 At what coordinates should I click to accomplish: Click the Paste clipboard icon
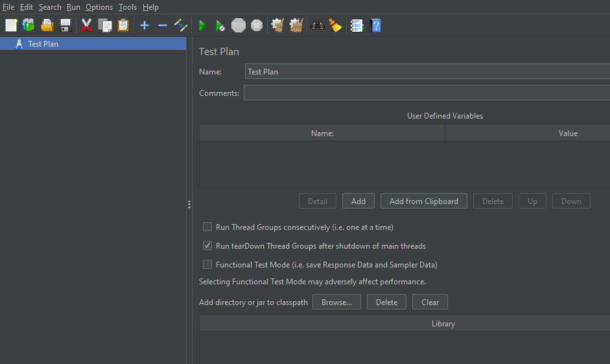point(123,26)
